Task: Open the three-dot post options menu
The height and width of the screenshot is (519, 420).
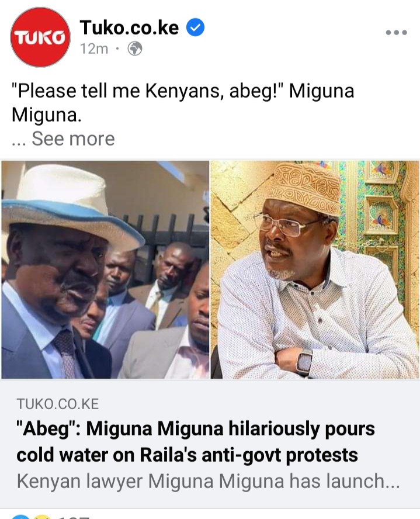Action: coord(396,33)
